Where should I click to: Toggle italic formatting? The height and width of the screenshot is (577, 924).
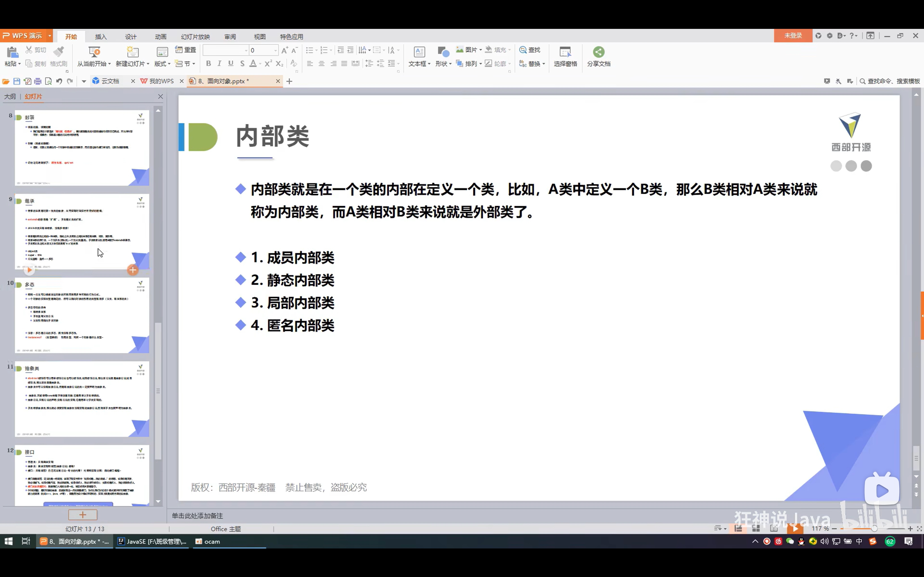[219, 64]
